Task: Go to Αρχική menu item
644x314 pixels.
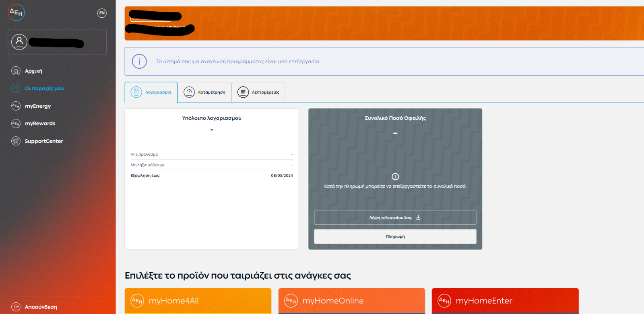Action: (33, 71)
